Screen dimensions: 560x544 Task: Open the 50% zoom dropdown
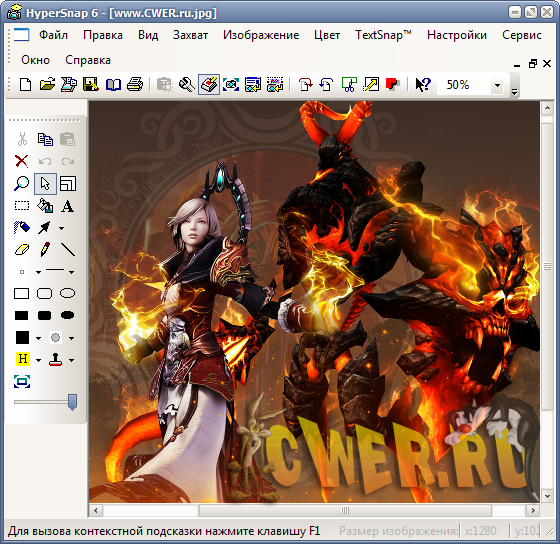497,85
